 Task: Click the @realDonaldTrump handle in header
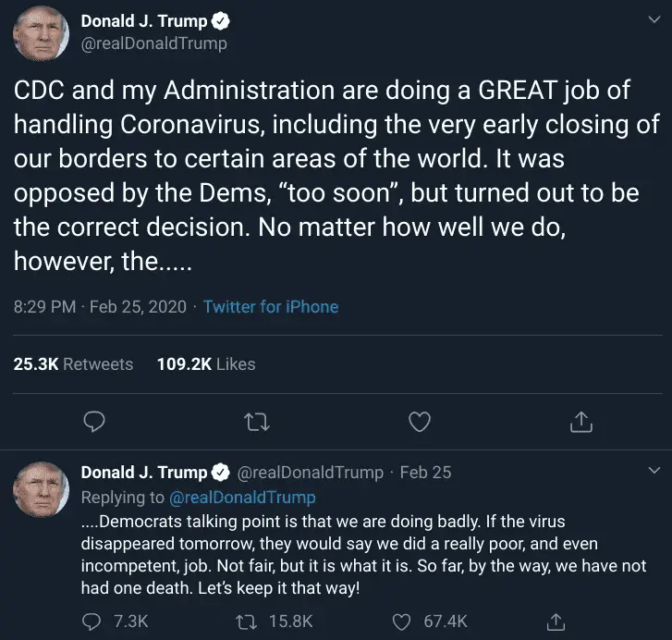(154, 43)
